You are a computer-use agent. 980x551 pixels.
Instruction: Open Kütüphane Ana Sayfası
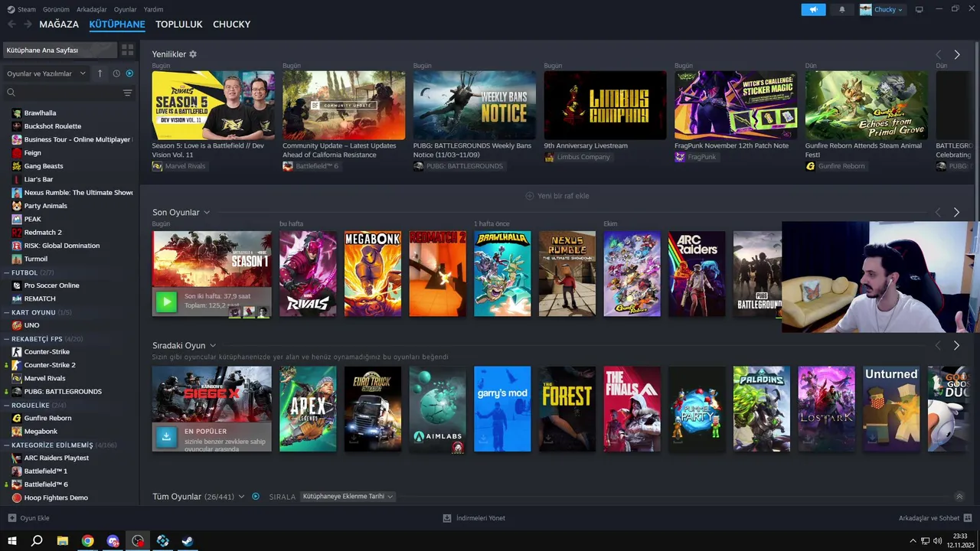[60, 50]
